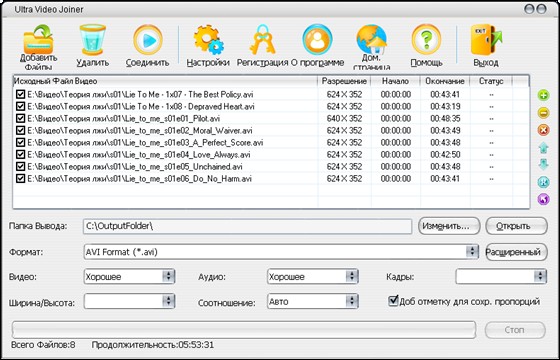Open the Помощь question mark icon
The height and width of the screenshot is (360, 560).
click(x=426, y=40)
